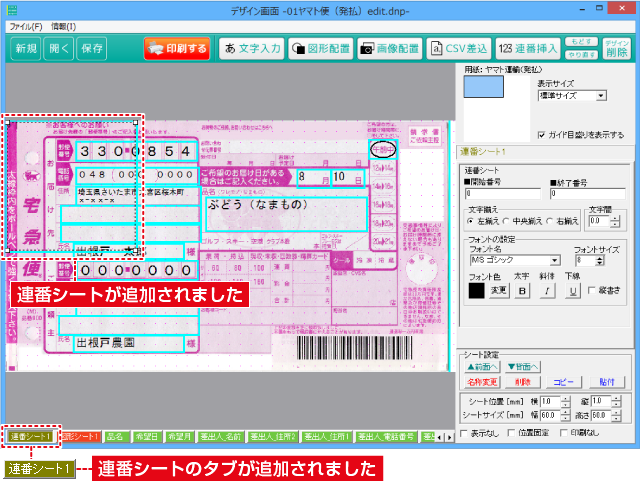Send sheet backward with ▼背面へ
640x484 pixels.
[x=523, y=367]
